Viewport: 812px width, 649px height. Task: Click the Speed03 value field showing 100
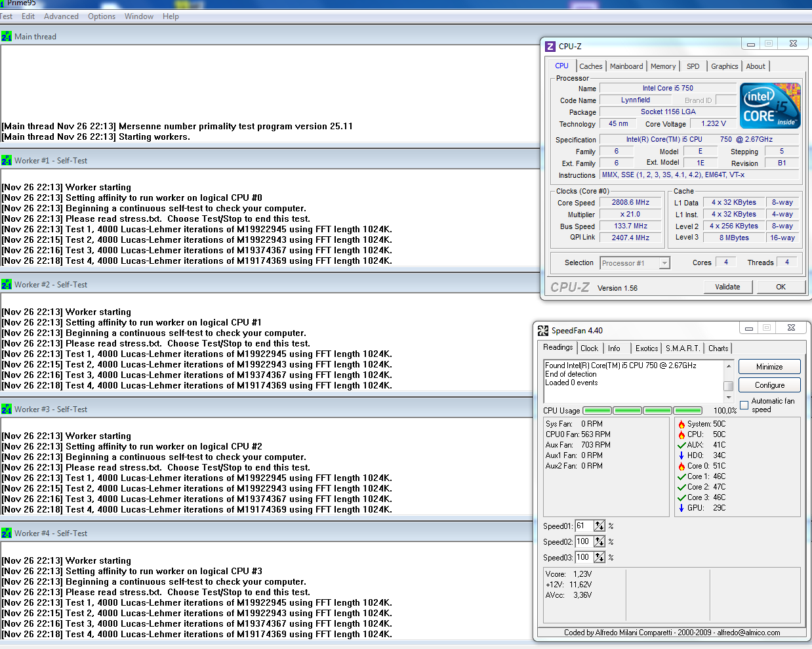tap(584, 558)
